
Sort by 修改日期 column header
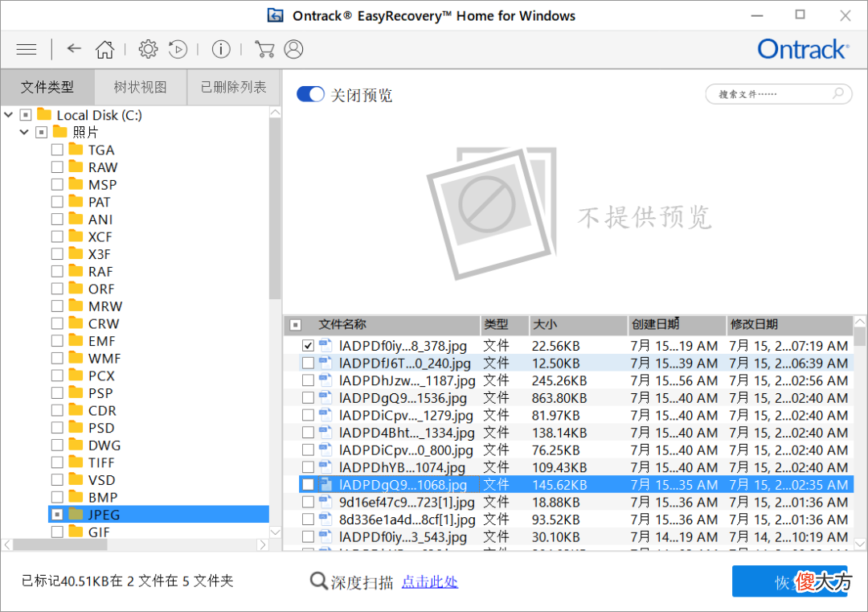(789, 325)
